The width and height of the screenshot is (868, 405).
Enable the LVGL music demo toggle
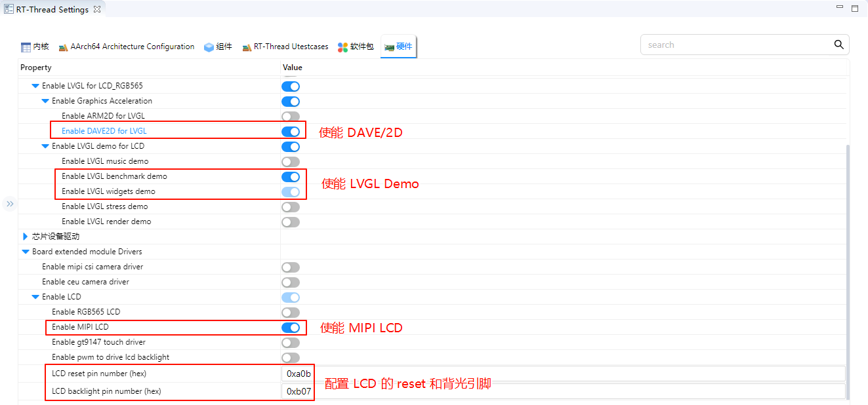[291, 162]
